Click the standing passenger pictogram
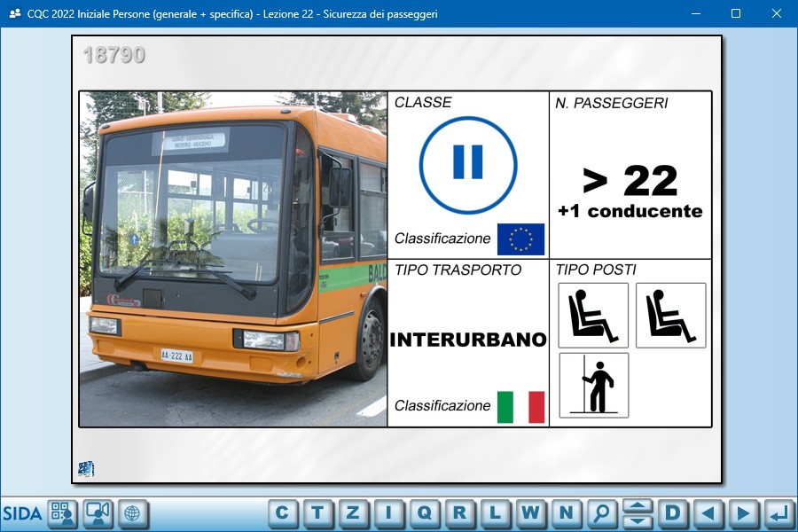This screenshot has width=798, height=532. (x=593, y=386)
